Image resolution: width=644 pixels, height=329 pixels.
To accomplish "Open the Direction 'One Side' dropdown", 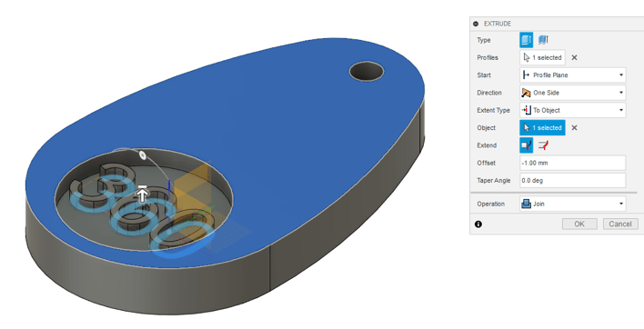I will [x=572, y=93].
